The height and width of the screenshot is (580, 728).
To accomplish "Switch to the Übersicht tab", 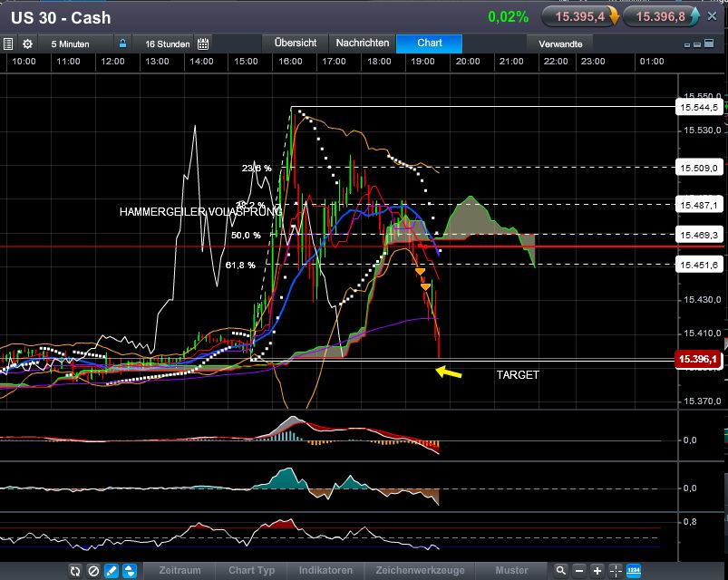I will [296, 43].
